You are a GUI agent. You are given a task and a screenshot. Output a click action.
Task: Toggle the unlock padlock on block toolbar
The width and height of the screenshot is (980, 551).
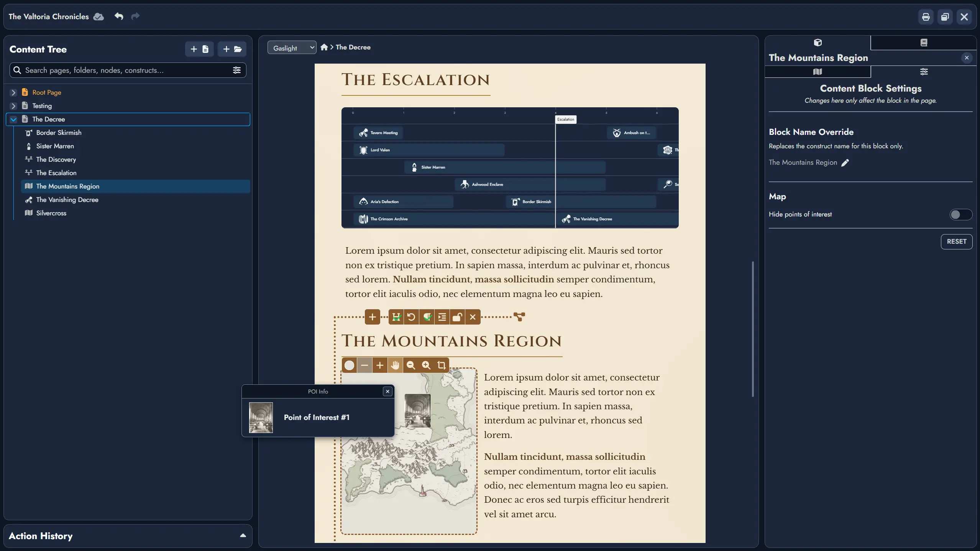[x=457, y=317]
